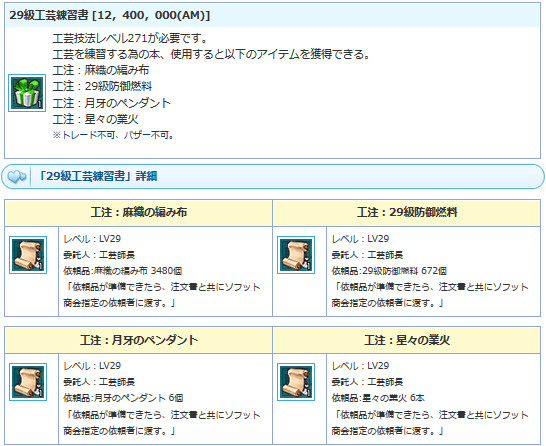Click 工注：29級防御燃料 in the item list
The height and width of the screenshot is (446, 546).
coord(102,86)
